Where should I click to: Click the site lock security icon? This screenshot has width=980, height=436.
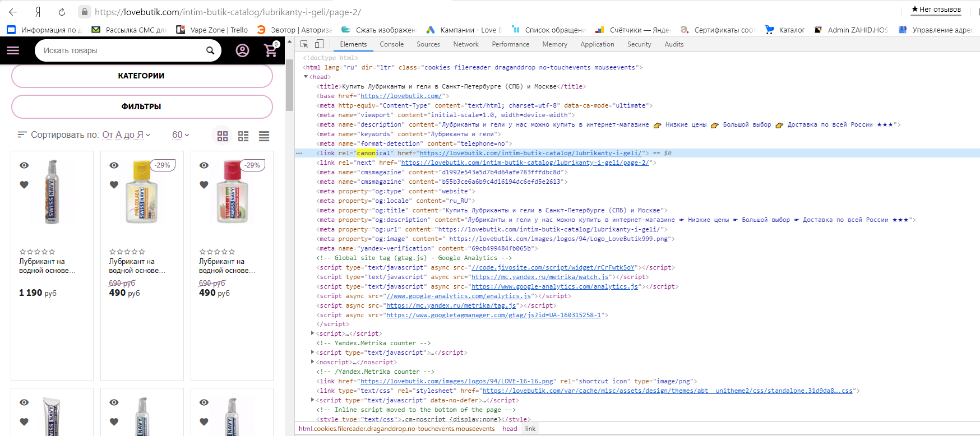click(x=84, y=12)
